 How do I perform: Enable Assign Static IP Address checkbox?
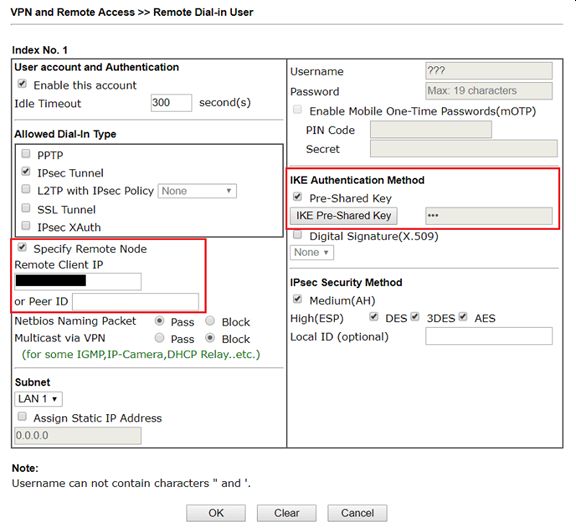(22, 416)
